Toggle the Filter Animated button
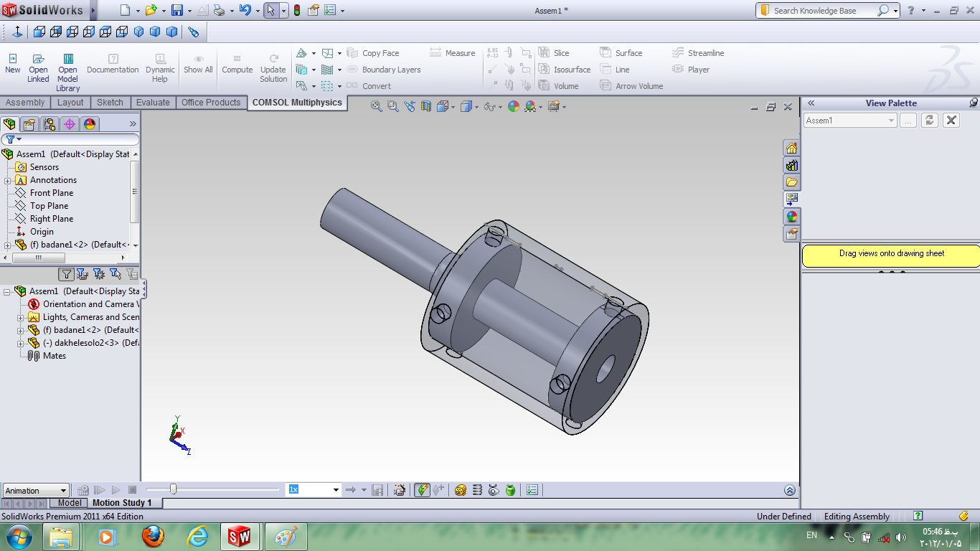This screenshot has width=980, height=551. click(x=83, y=274)
